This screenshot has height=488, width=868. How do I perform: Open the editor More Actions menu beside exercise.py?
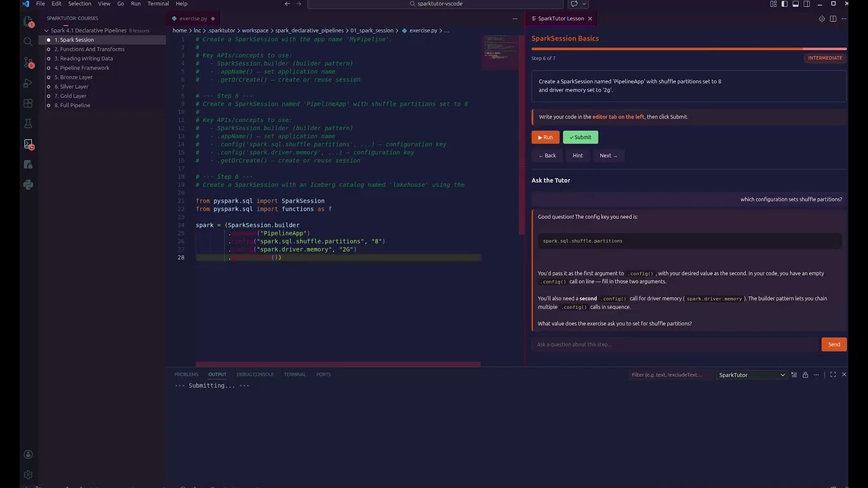(515, 18)
